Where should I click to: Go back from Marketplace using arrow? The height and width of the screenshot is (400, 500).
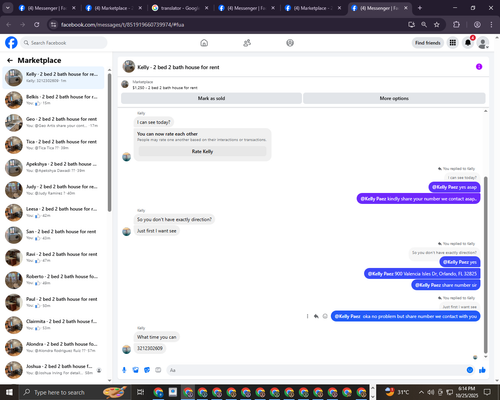point(10,60)
